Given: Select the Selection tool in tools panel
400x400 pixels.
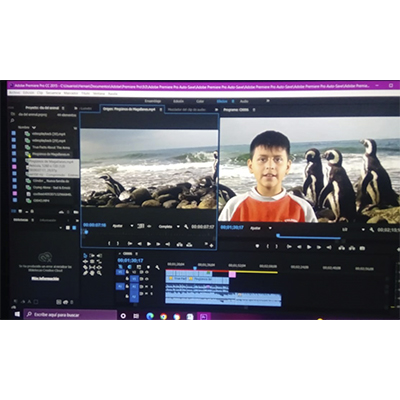Looking at the screenshot, I should (x=85, y=256).
